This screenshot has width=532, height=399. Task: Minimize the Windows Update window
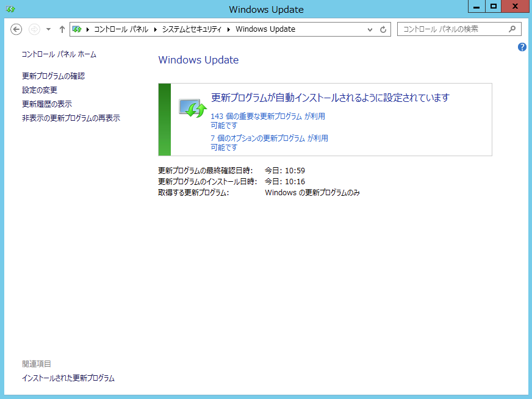(x=476, y=7)
